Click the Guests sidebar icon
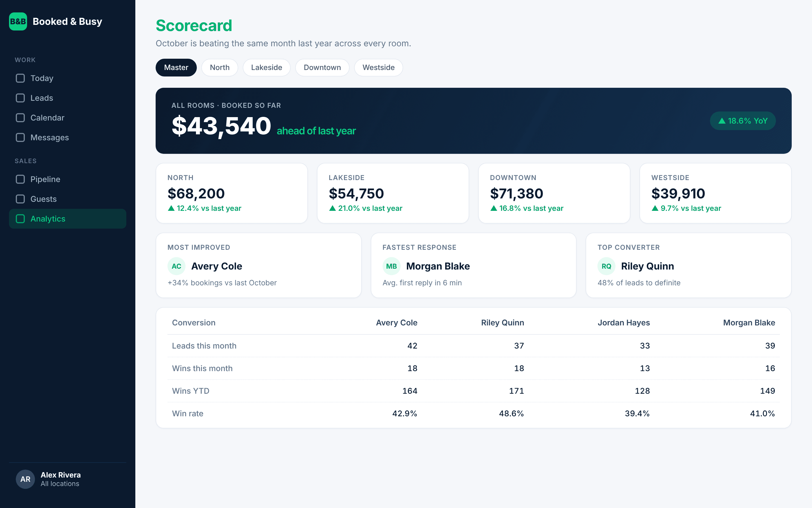 click(x=21, y=199)
